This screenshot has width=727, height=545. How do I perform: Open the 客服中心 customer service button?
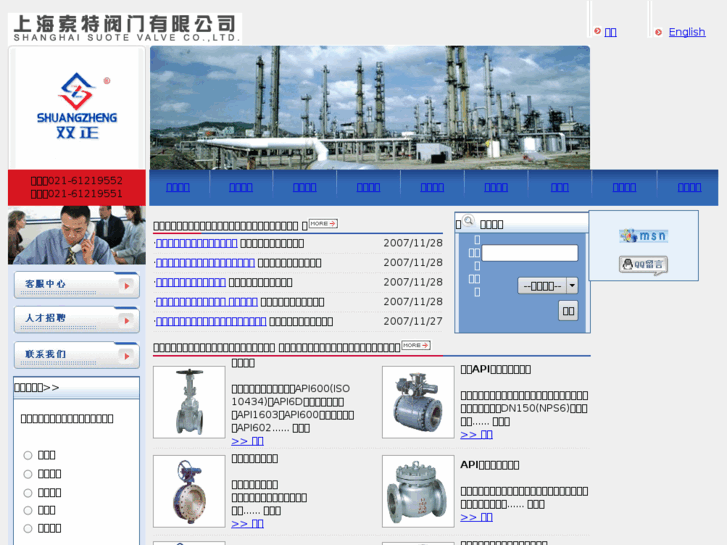pyautogui.click(x=77, y=285)
